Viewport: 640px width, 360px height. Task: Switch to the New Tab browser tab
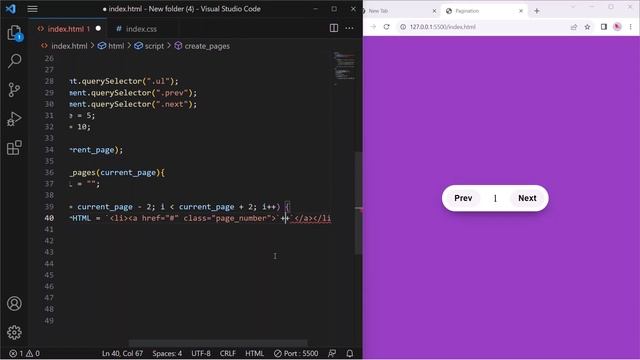coord(378,11)
